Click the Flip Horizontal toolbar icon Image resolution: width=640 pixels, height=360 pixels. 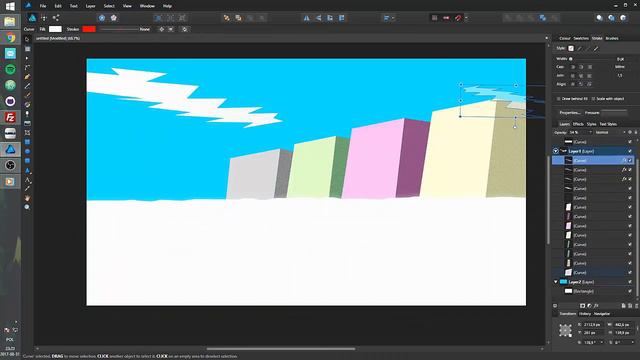click(306, 18)
